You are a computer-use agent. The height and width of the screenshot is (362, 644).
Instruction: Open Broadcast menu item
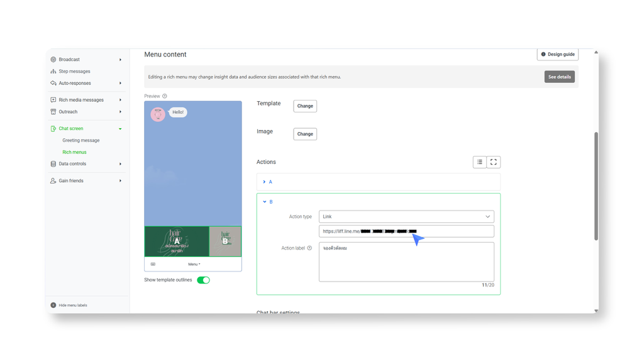tap(69, 60)
